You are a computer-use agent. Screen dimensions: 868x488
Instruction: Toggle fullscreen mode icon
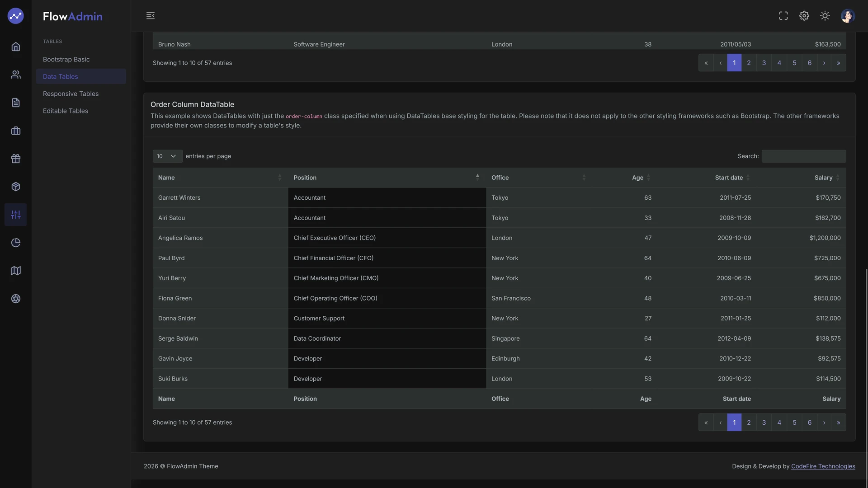783,16
